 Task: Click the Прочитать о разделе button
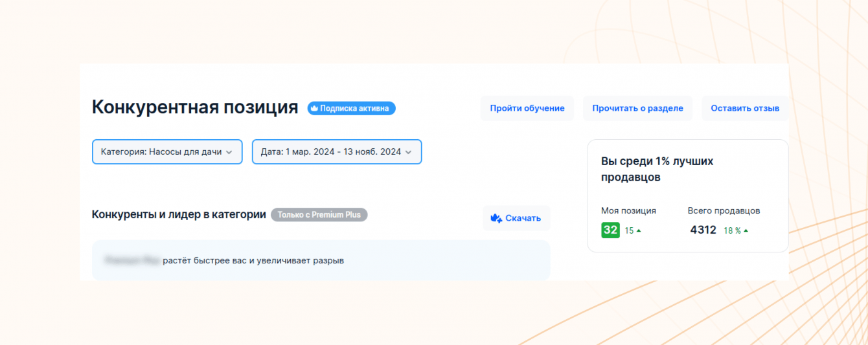637,108
